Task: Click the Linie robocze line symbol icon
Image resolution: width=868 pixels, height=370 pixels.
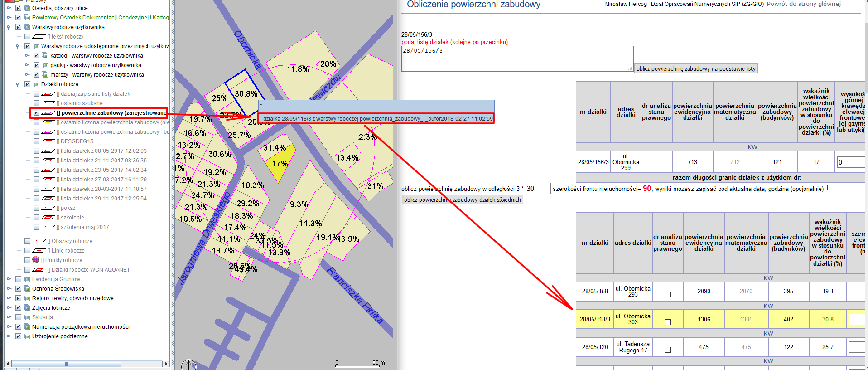Action: [x=39, y=251]
